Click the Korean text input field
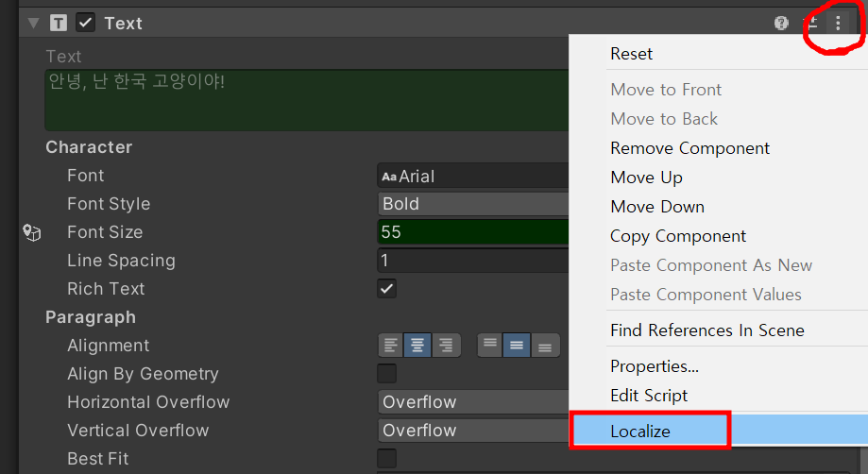 point(307,100)
